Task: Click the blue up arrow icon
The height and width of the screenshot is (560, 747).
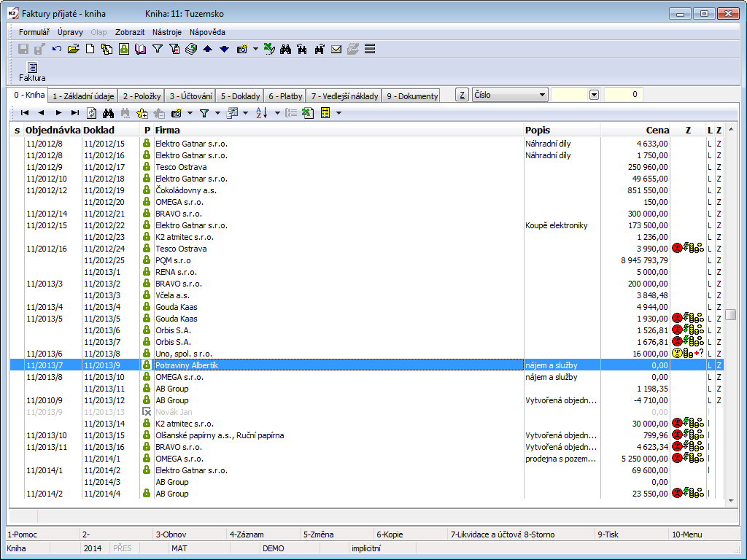Action: tap(208, 49)
